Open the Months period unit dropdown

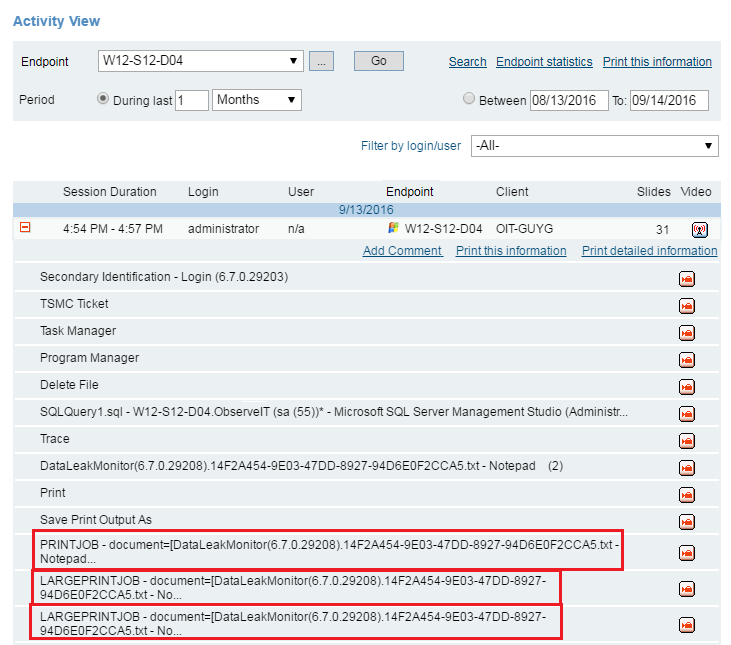coord(256,100)
